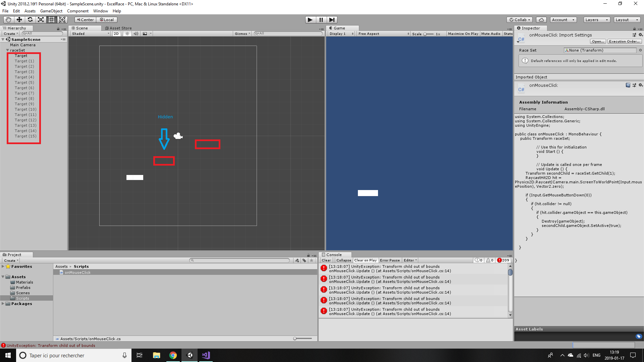The height and width of the screenshot is (362, 644).
Task: Toggle scene effects image icon
Action: (145, 34)
